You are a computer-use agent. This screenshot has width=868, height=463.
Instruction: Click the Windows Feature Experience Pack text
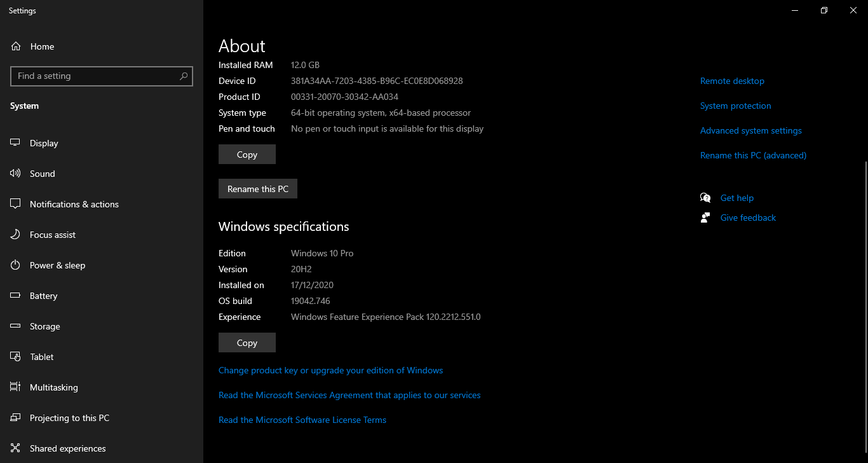386,317
